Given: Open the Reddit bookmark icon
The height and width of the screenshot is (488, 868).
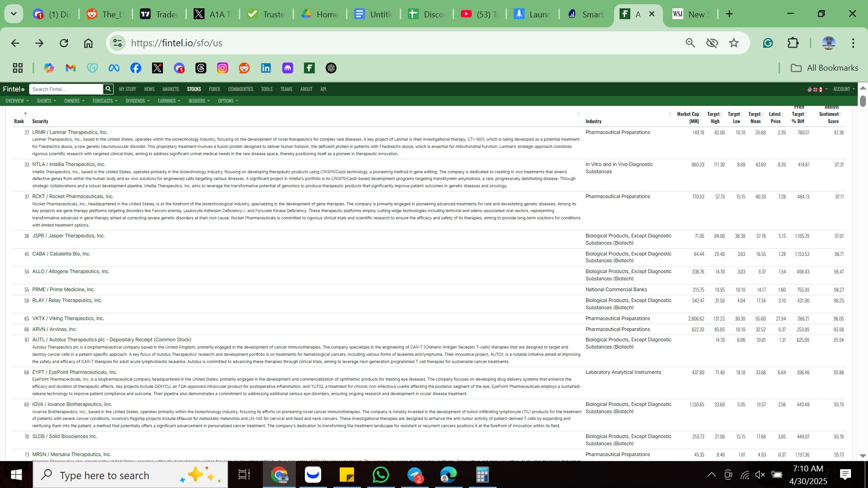Looking at the screenshot, I should point(244,68).
